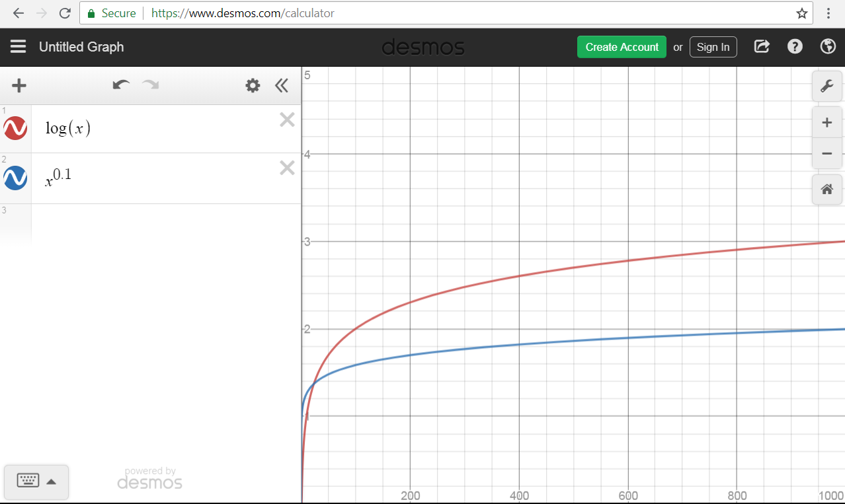The width and height of the screenshot is (845, 504).
Task: Click the y-axis label 4
Action: [x=307, y=155]
